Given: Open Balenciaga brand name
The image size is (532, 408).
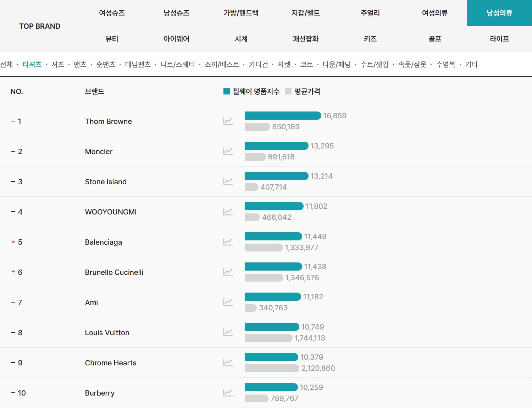Looking at the screenshot, I should (x=103, y=242).
